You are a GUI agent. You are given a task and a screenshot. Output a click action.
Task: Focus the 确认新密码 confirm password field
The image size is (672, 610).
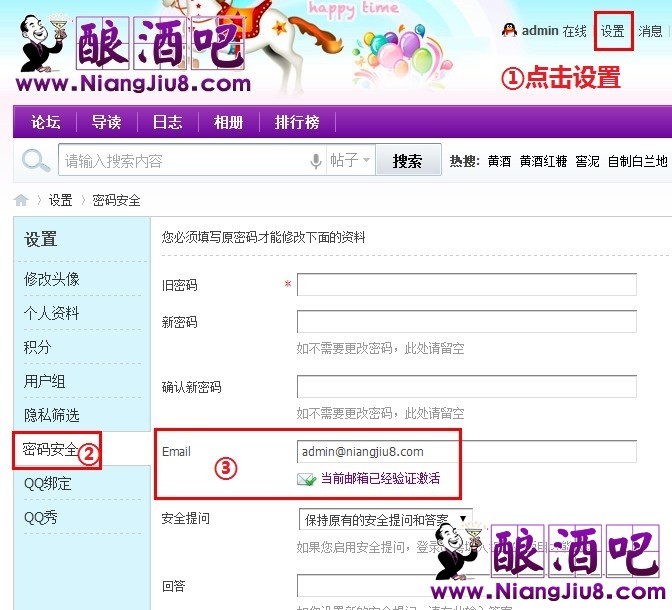(467, 386)
